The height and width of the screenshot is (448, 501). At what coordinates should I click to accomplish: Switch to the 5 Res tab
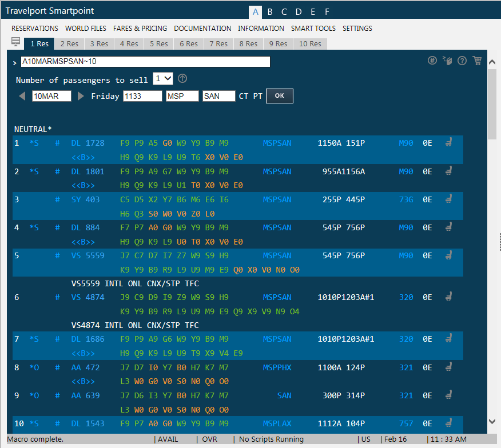tap(159, 44)
